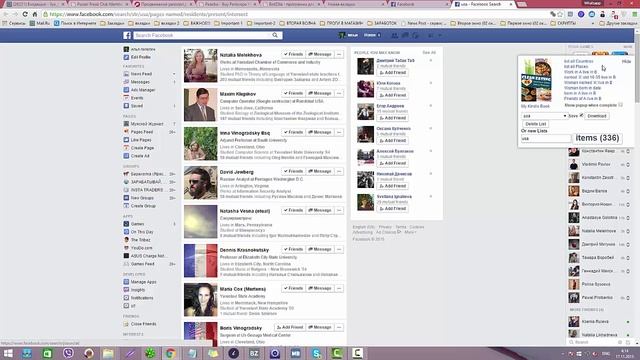Viewport: 640px width, 360px height.
Task: Focus the Search Facebook field
Action: [203, 36]
